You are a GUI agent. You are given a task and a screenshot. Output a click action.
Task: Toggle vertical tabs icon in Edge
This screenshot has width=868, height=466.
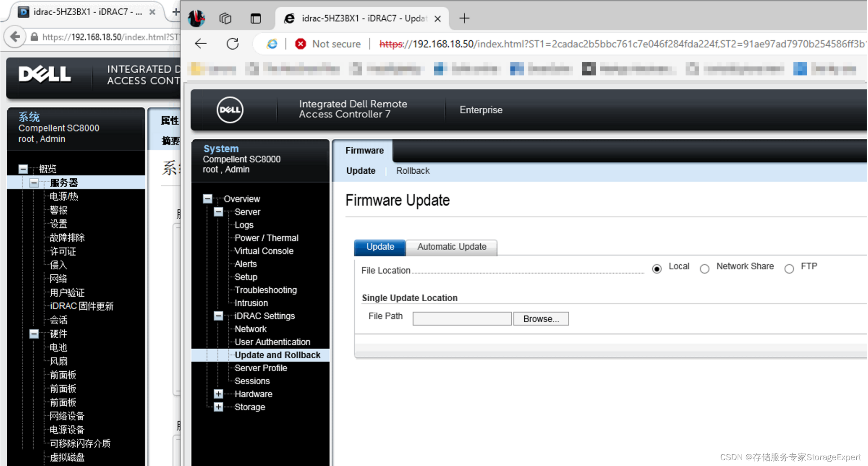[x=256, y=18]
